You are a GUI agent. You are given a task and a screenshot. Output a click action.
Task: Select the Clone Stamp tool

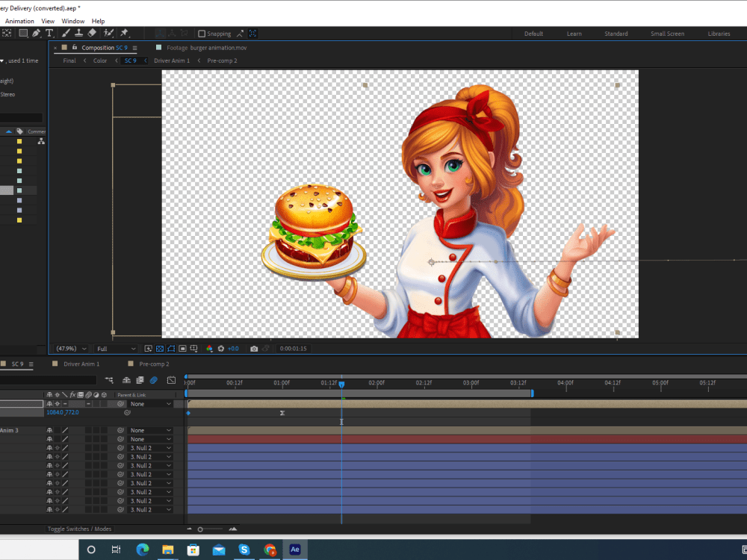(x=78, y=33)
